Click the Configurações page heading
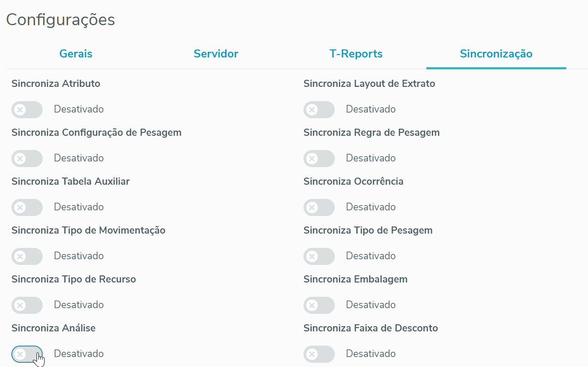 (x=60, y=20)
